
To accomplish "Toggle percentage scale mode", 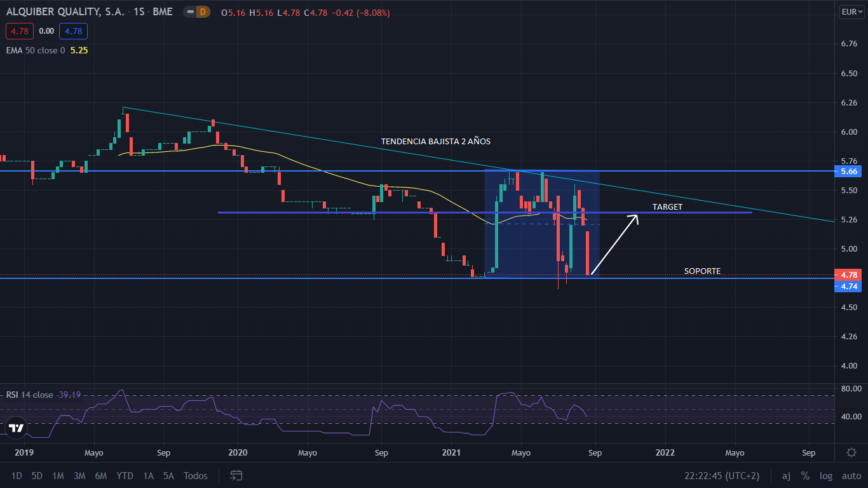I will 805,475.
